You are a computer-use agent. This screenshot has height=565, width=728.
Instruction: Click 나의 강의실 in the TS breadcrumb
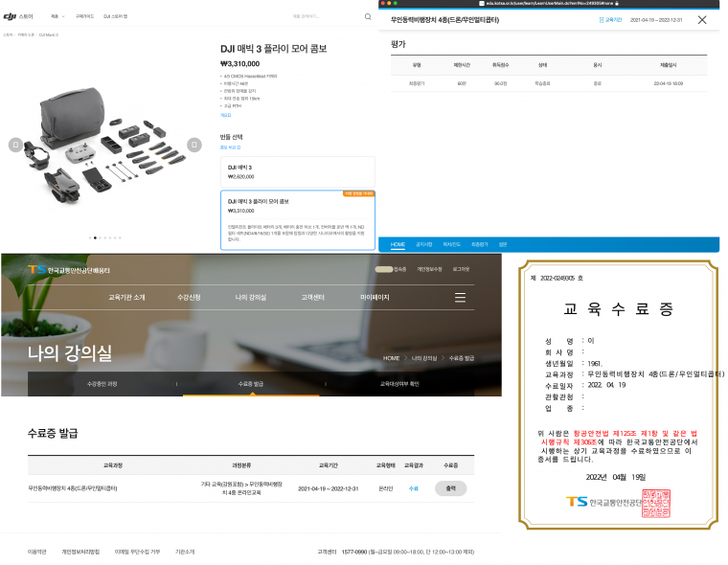424,358
